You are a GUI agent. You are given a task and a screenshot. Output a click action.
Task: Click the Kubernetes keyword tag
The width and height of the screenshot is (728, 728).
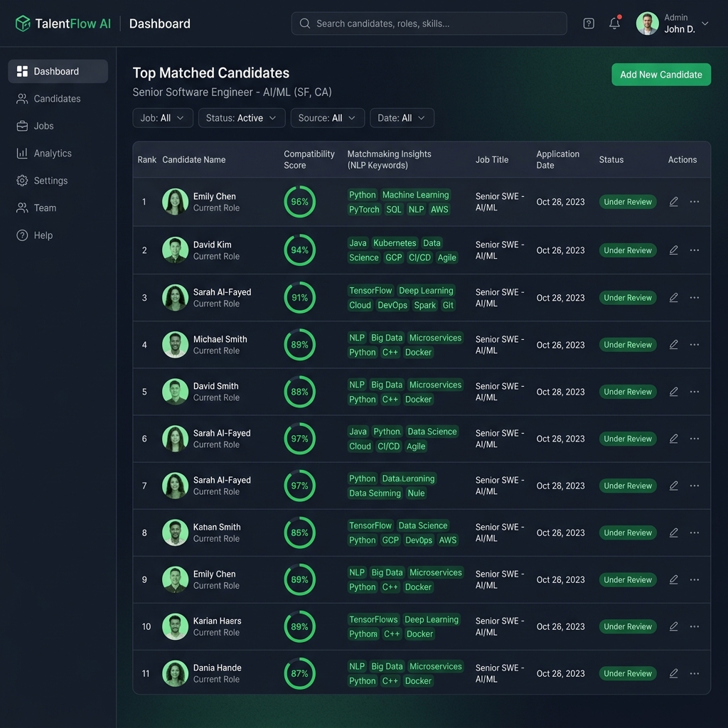[395, 243]
